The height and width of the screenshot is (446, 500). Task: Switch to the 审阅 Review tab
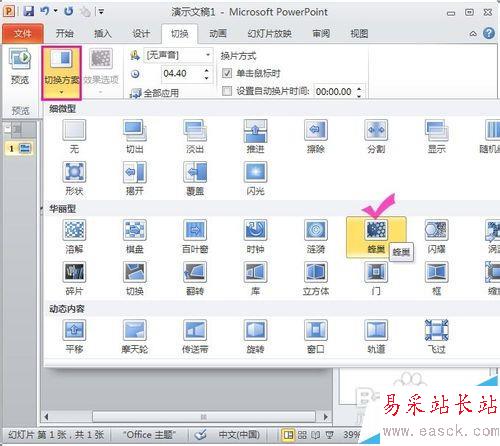[x=321, y=34]
